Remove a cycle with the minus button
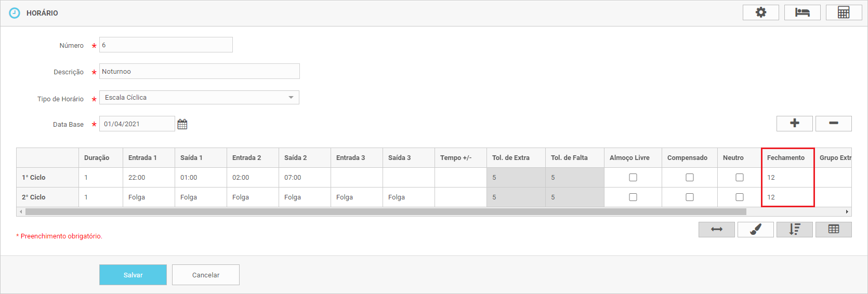This screenshot has width=868, height=294. [x=833, y=123]
